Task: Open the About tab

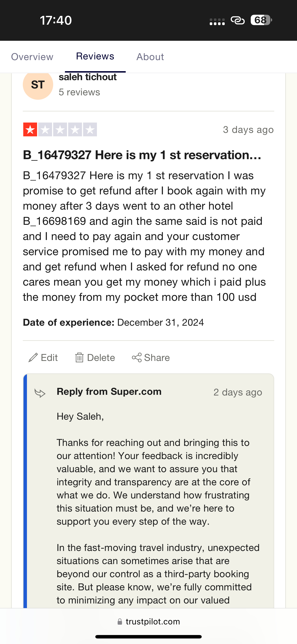Action: coord(150,56)
